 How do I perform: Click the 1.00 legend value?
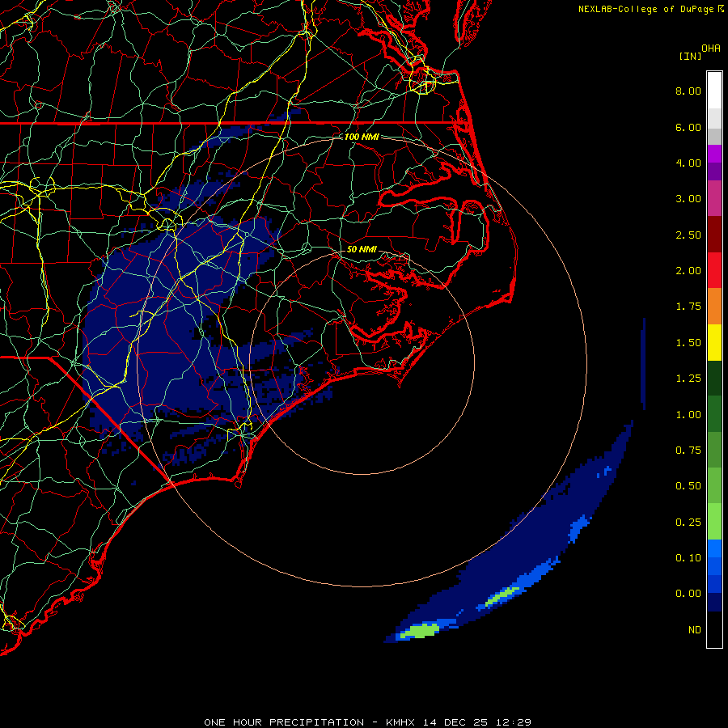[688, 415]
